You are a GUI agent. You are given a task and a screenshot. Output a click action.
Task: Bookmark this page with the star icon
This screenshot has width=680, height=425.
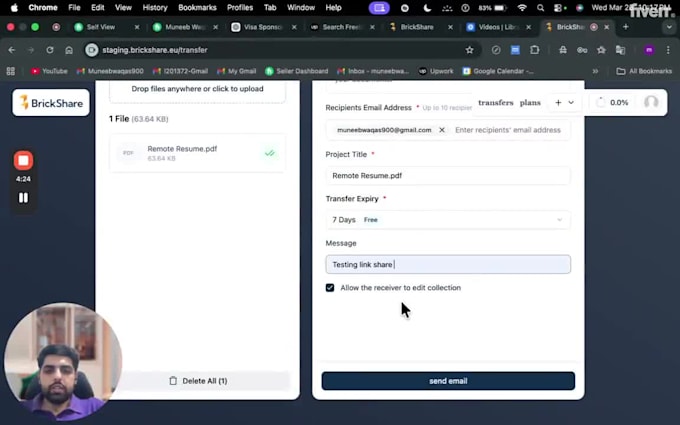[469, 50]
